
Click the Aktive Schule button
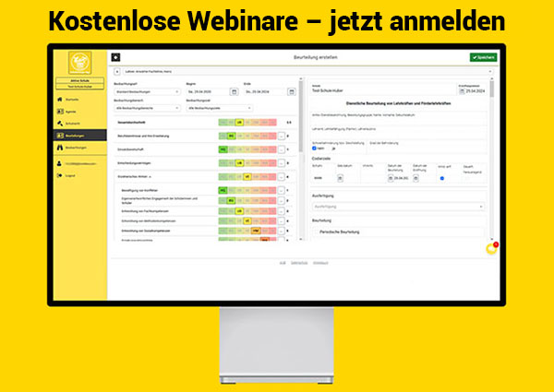(x=81, y=80)
